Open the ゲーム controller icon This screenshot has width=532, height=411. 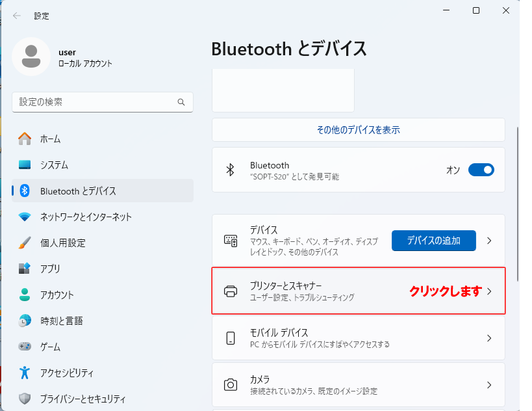pos(25,347)
